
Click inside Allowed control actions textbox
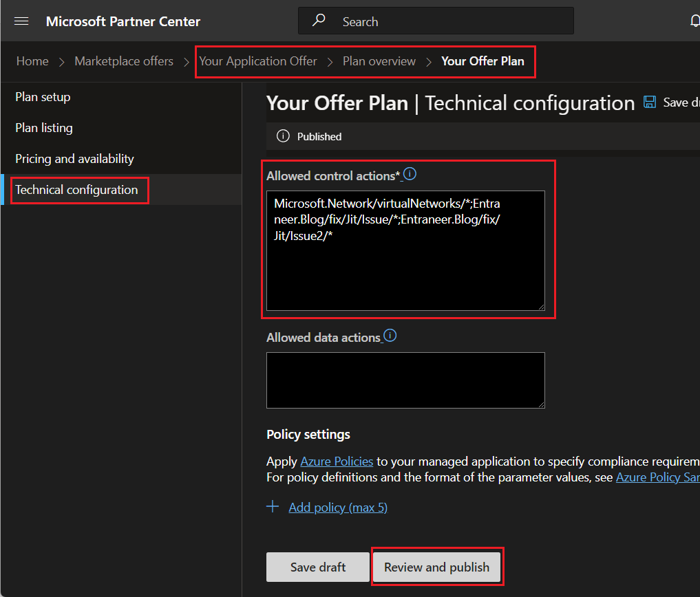tap(405, 251)
